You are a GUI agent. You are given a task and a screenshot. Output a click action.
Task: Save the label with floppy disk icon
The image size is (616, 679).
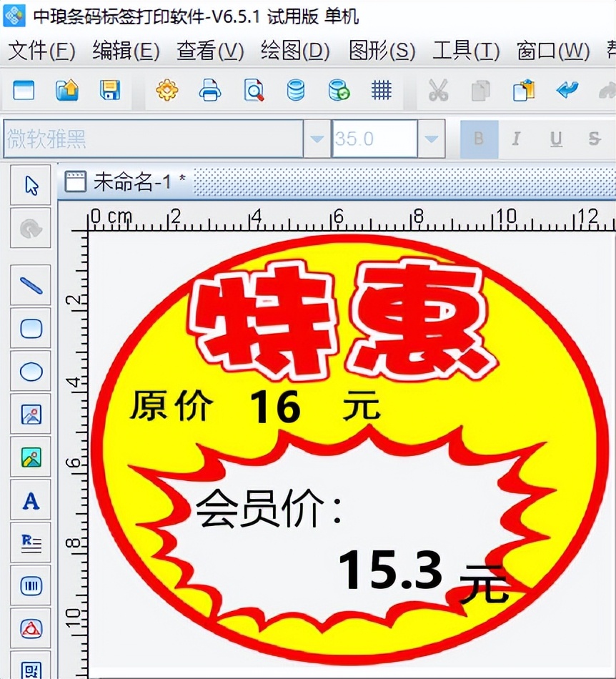pos(110,91)
